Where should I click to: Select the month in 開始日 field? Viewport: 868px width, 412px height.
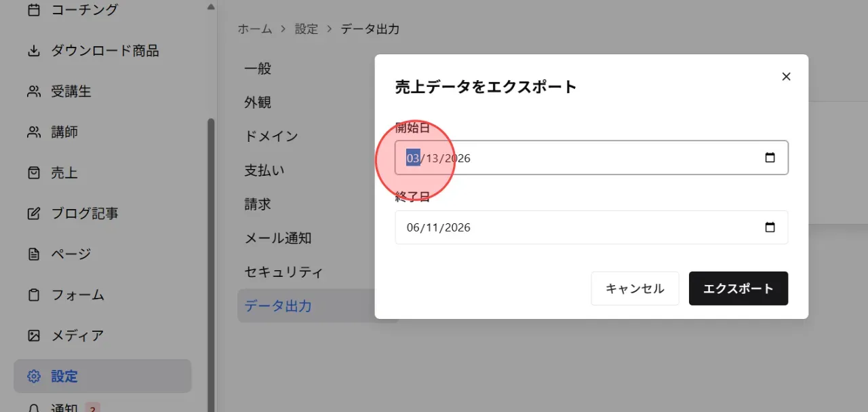(413, 158)
